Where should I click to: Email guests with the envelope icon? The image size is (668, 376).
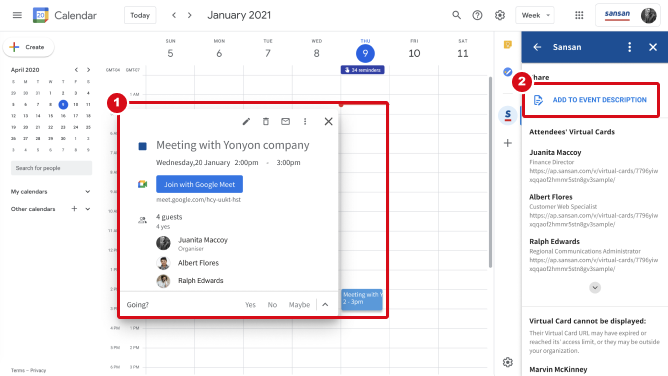point(285,122)
